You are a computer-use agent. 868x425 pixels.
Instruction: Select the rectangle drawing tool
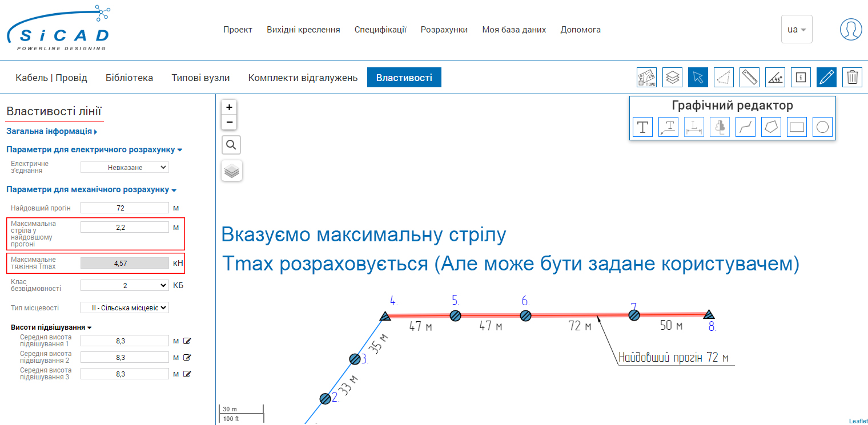797,127
